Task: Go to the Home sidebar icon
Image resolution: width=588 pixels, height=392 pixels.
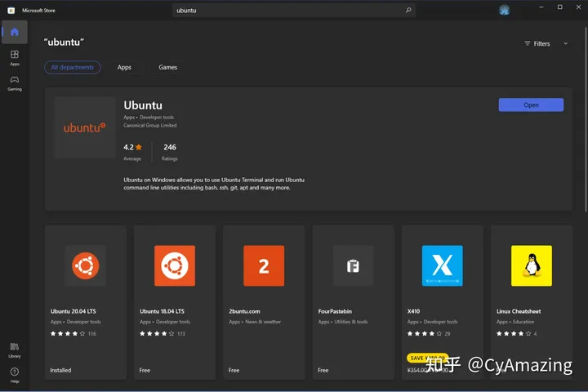Action: pos(15,33)
